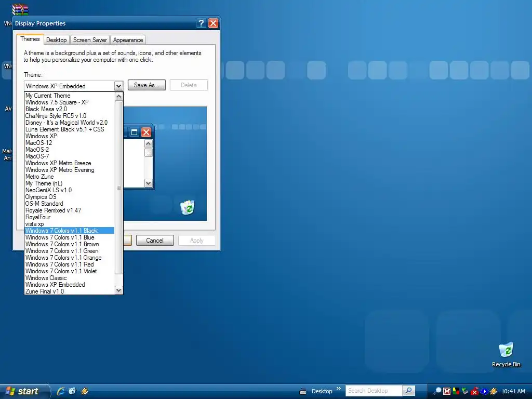Choose the MacOS-2 theme
Image resolution: width=532 pixels, height=399 pixels.
70,150
